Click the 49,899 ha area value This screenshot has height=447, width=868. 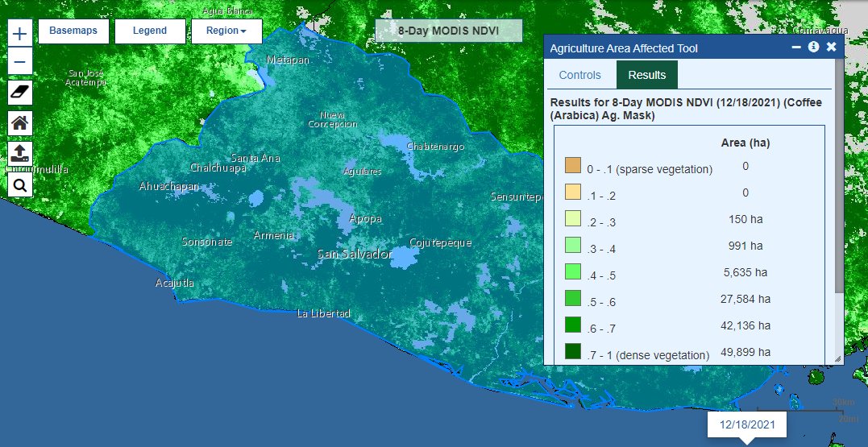(x=745, y=352)
